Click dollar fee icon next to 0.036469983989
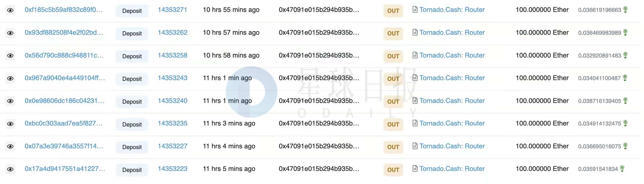The width and height of the screenshot is (644, 184). coord(625,32)
